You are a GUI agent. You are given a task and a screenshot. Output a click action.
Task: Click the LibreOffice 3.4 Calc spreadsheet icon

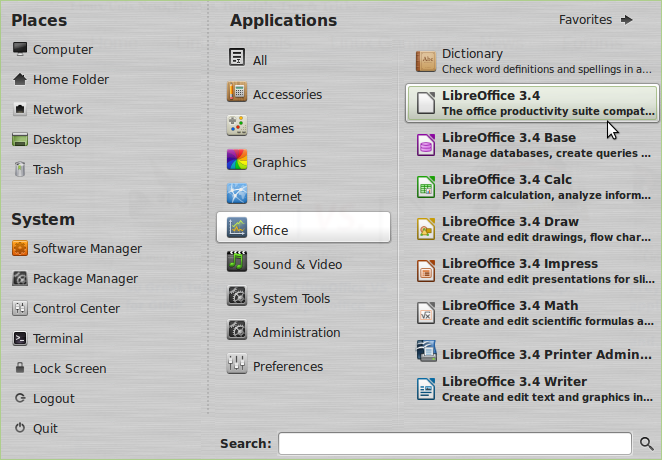tap(426, 187)
